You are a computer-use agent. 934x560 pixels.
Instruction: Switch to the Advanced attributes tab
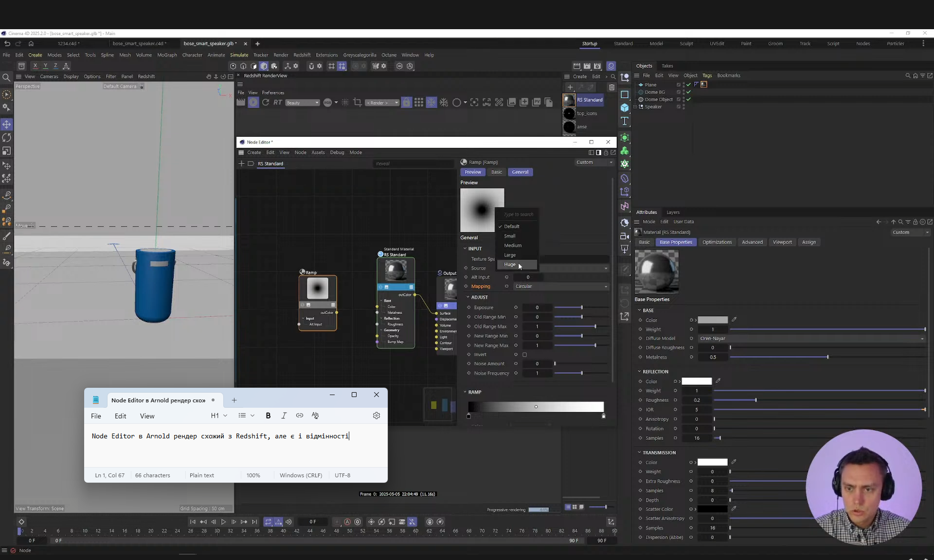coord(752,242)
